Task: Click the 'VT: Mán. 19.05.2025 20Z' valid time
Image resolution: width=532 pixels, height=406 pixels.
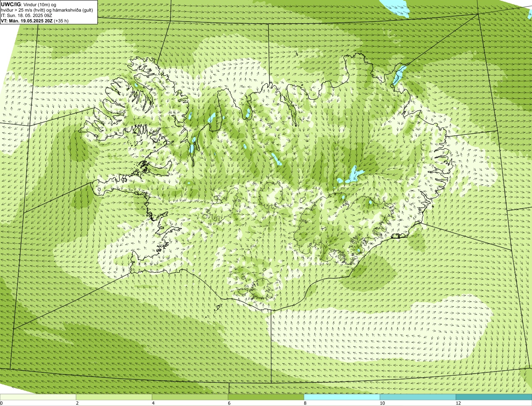Action: pyautogui.click(x=27, y=21)
